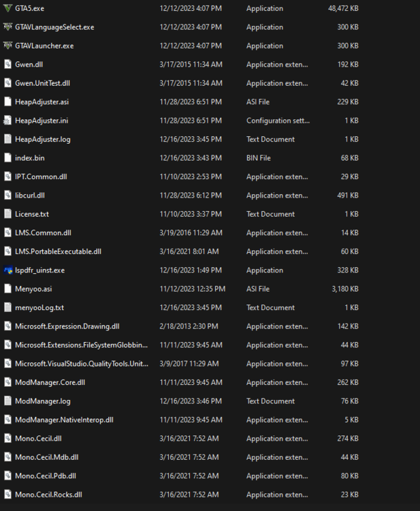Click the HeapAdjuster.log document icon
This screenshot has width=420, height=511.
coord(7,139)
